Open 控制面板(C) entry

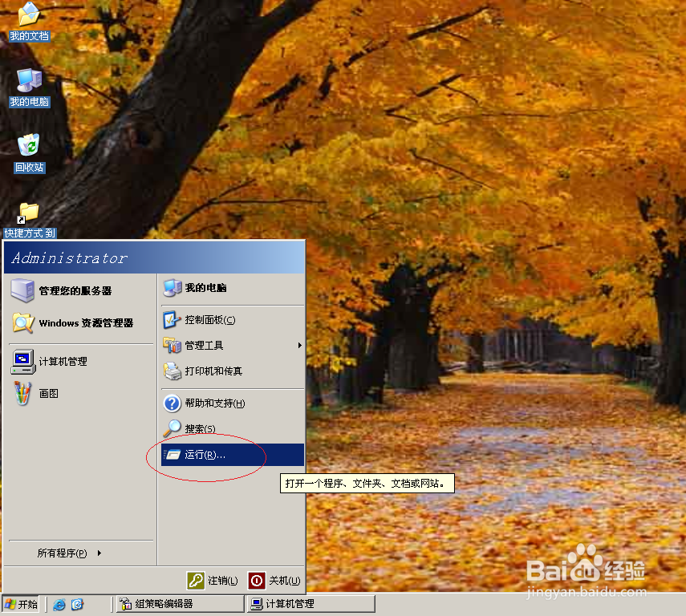click(233, 320)
